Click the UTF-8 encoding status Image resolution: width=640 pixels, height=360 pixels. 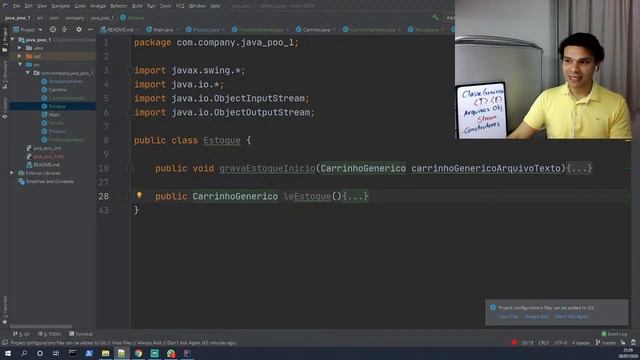560,343
